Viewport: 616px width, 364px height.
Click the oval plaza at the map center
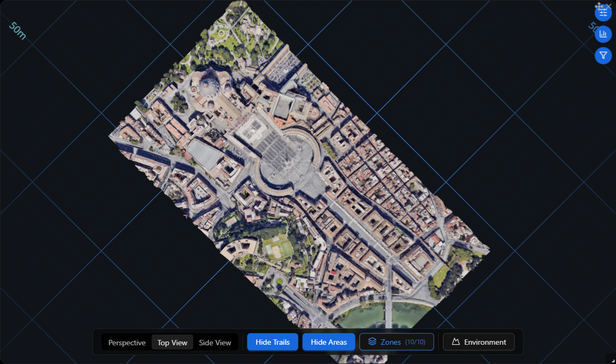[x=287, y=162]
